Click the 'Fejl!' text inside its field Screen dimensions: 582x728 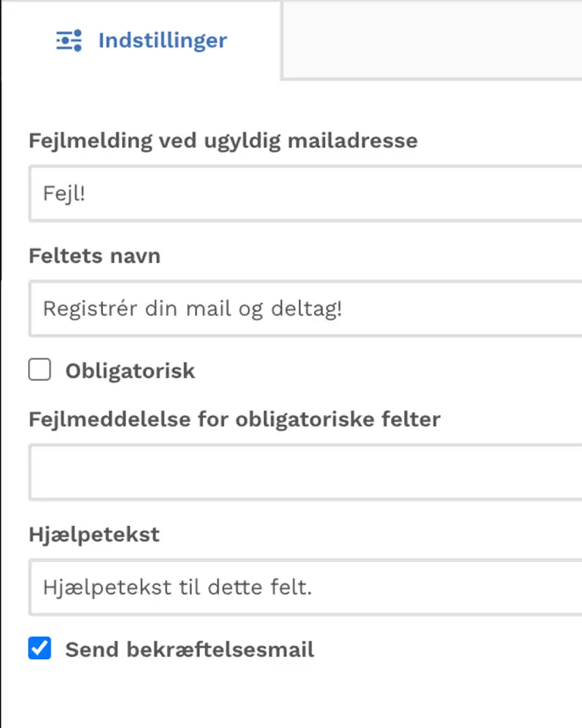click(x=64, y=194)
